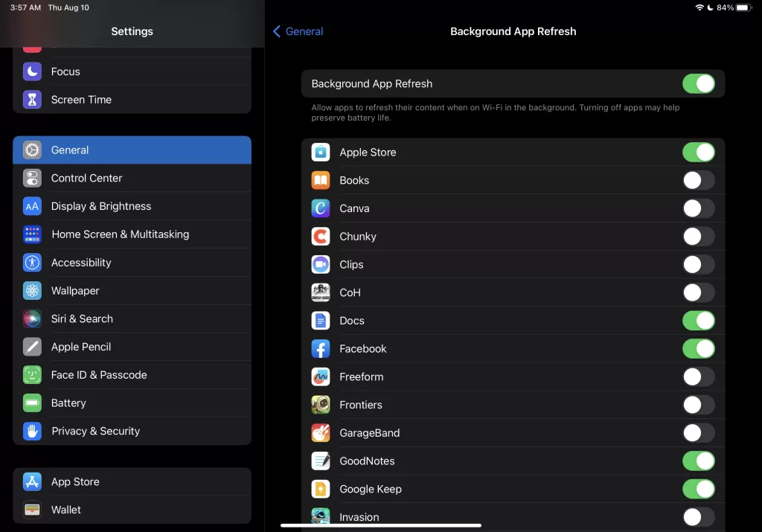The width and height of the screenshot is (762, 532).
Task: Tap the Face ID & Passcode icon
Action: click(32, 375)
